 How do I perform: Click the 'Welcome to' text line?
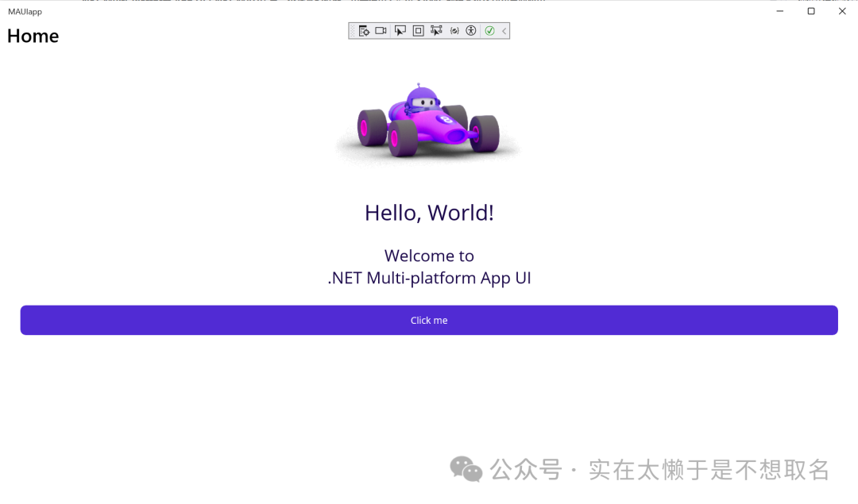[429, 256]
